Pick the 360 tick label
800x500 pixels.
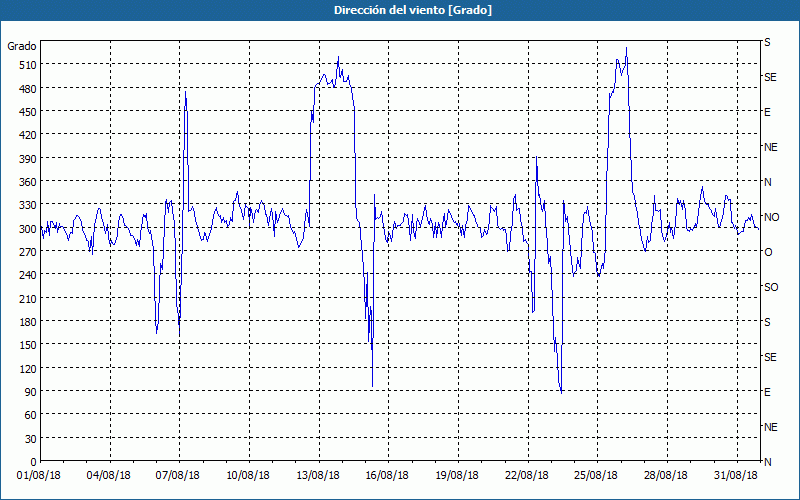pos(27,182)
